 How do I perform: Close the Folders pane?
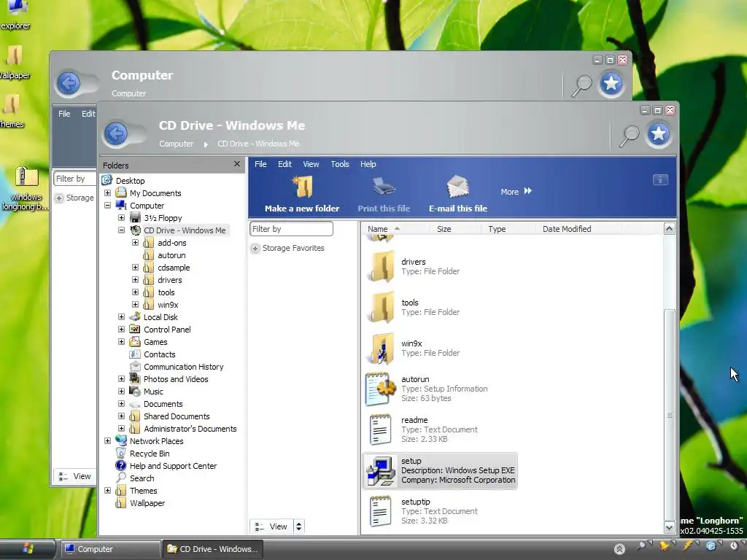(x=237, y=164)
